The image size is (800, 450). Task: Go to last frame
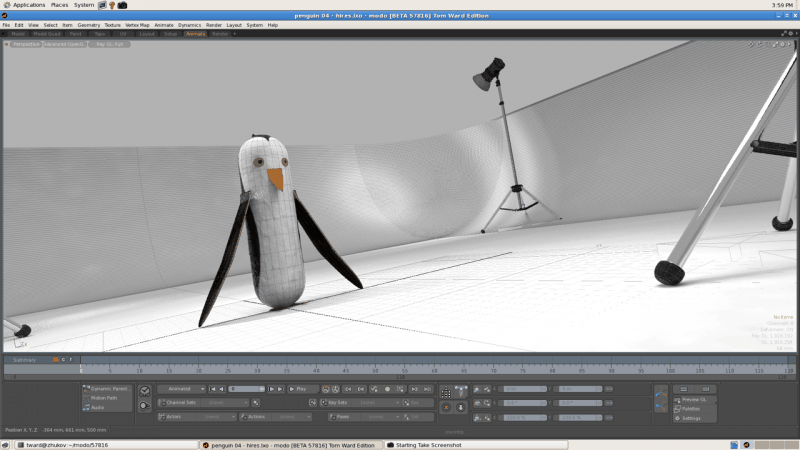[x=281, y=389]
